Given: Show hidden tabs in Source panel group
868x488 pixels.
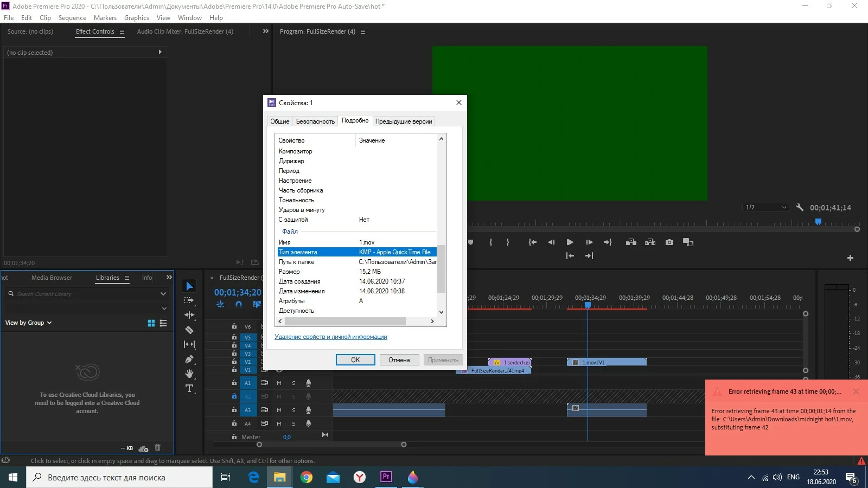Looking at the screenshot, I should coord(266,31).
